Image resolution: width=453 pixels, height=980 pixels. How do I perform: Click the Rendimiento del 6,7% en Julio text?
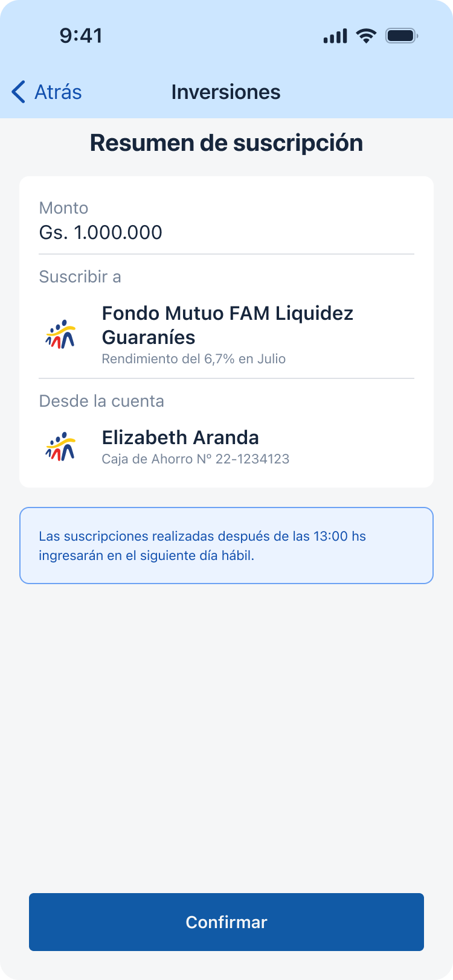[193, 359]
